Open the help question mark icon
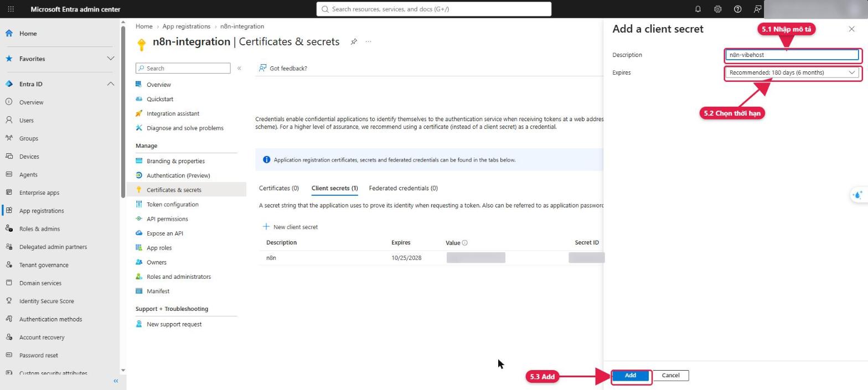868x390 pixels. coord(737,9)
